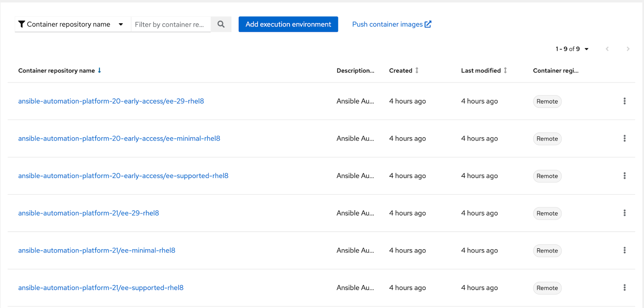Image resolution: width=644 pixels, height=308 pixels.
Task: Go to previous page of results
Action: pyautogui.click(x=607, y=49)
